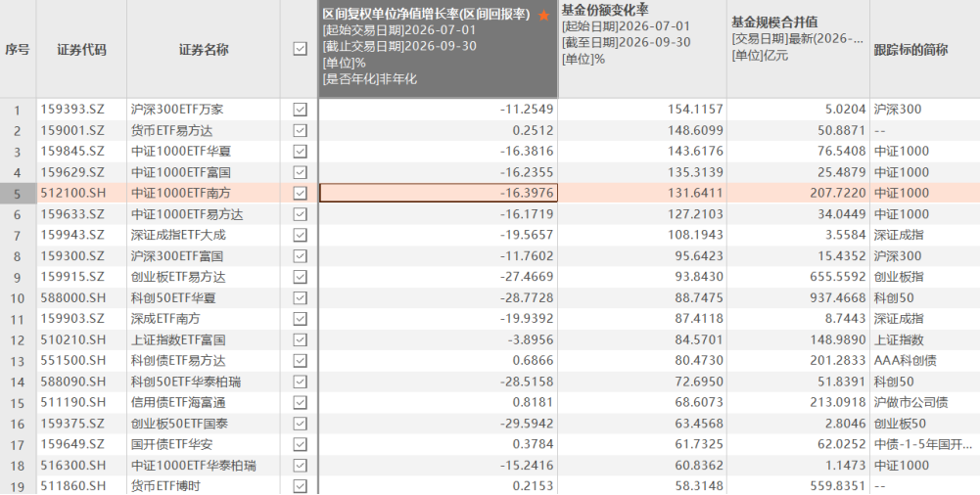Select row number 5 header
980x495 pixels.
click(18, 194)
